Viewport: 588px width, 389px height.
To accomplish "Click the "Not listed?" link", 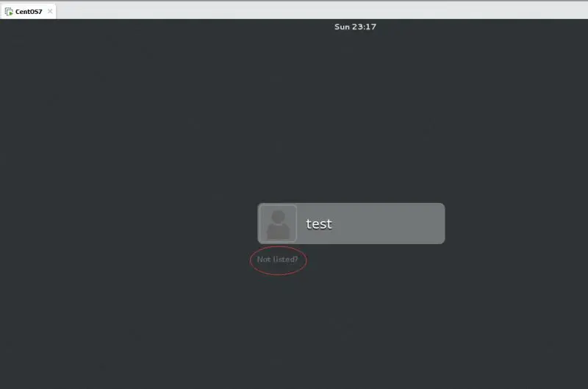I will coord(278,259).
